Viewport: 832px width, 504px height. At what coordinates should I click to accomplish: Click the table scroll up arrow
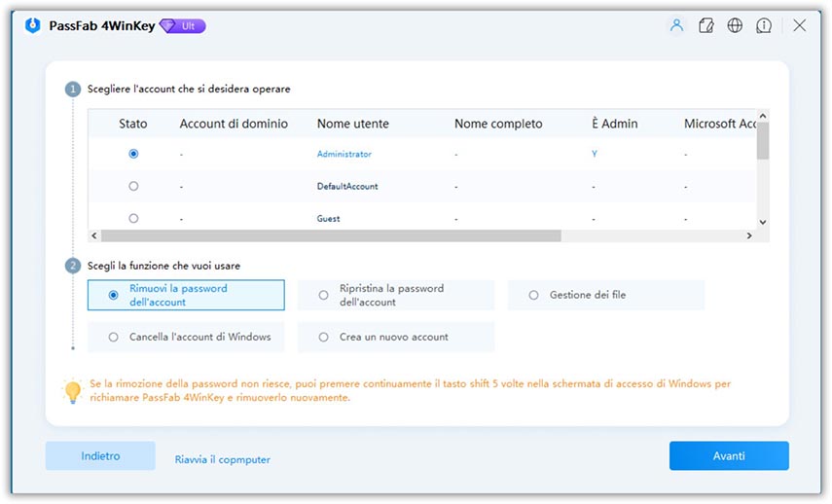pos(763,116)
